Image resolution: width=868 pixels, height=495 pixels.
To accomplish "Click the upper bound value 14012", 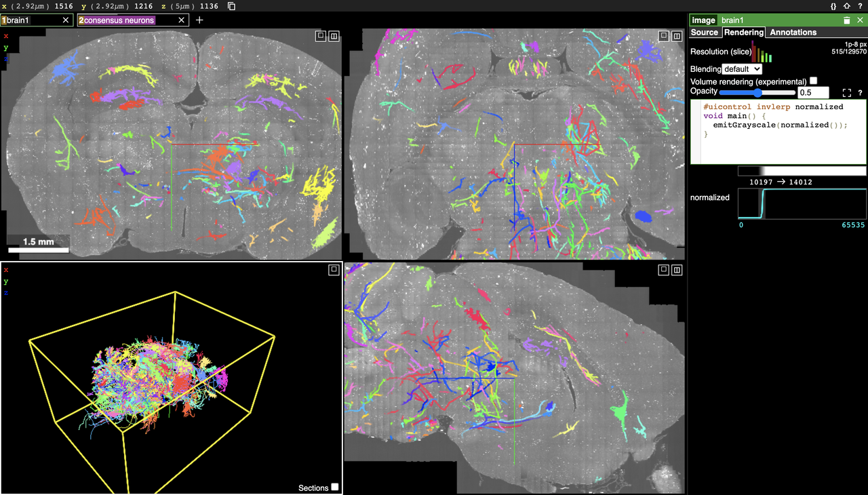I will [801, 182].
